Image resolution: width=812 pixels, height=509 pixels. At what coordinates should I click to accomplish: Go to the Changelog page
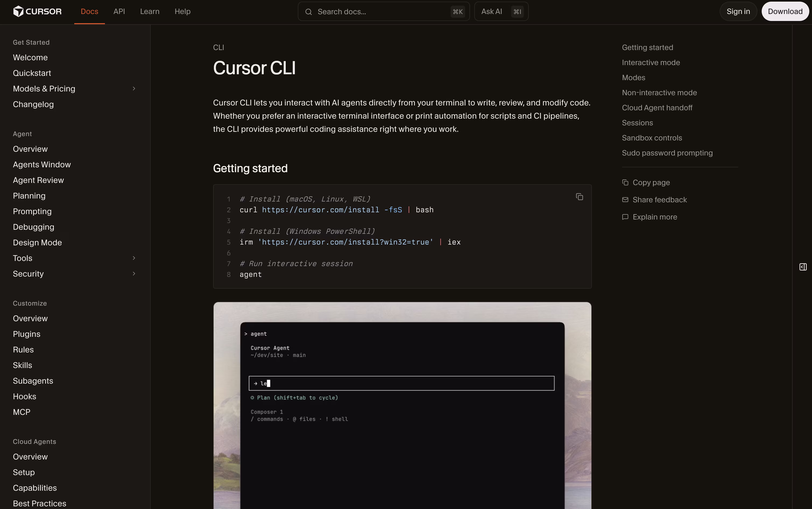(x=33, y=104)
